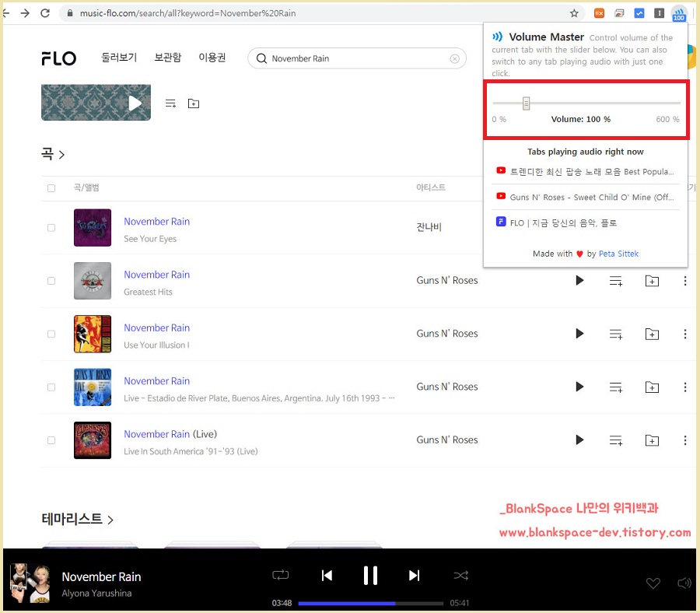
Task: Switch to the FLO audio tab in Volume Master
Action: click(x=585, y=222)
